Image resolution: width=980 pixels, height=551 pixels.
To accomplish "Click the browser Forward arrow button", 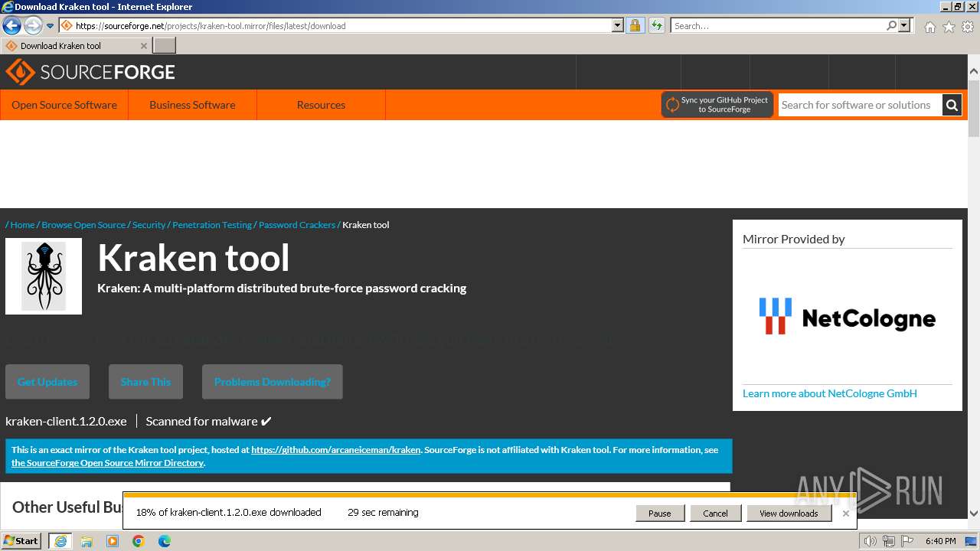I will click(33, 25).
